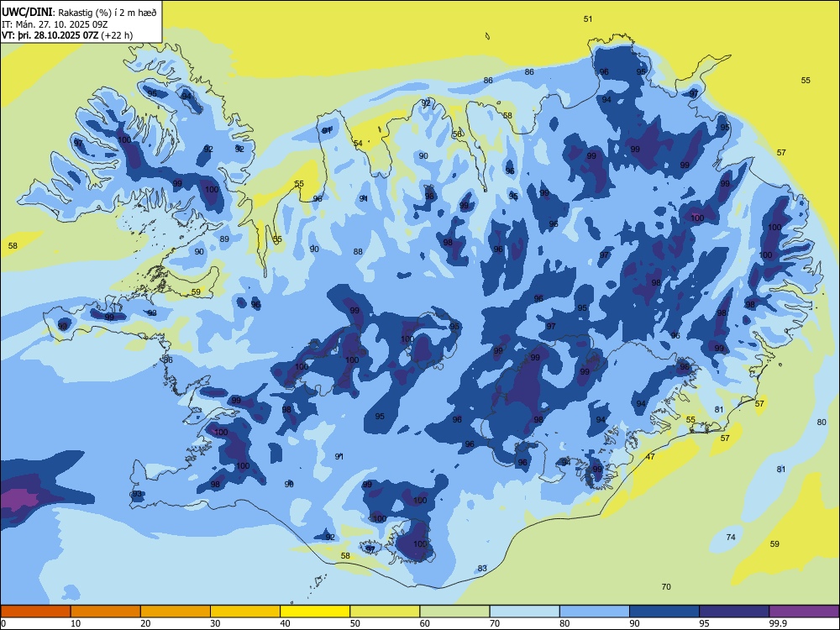Select the 90–95 dark blue legend swatch
The width and height of the screenshot is (840, 630).
[x=664, y=612]
